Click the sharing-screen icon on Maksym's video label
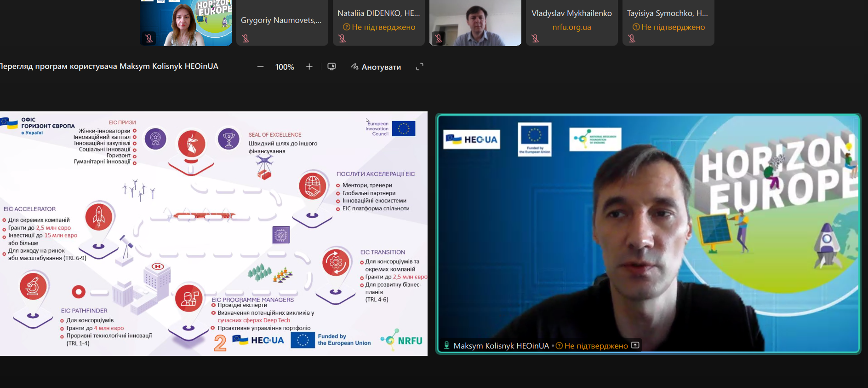 (x=635, y=345)
